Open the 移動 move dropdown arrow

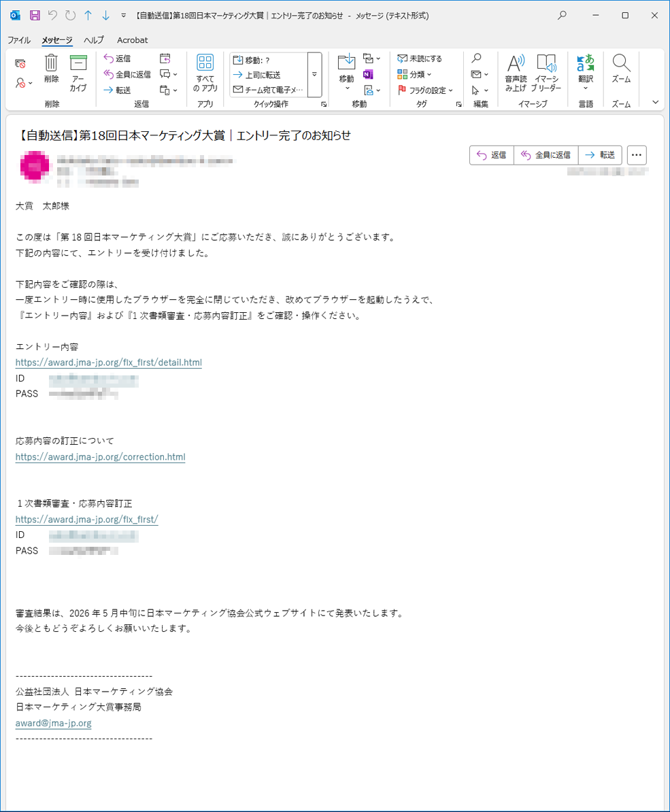click(346, 88)
